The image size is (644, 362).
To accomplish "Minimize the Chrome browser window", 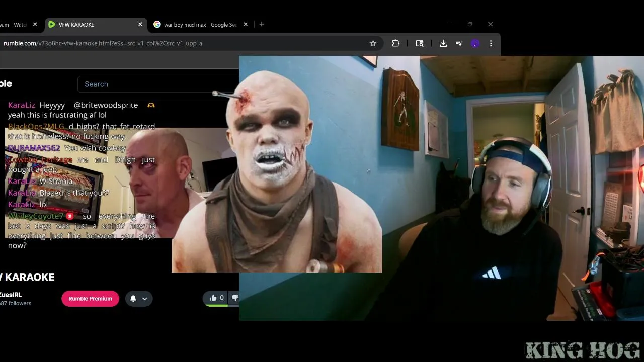I will pos(449,24).
